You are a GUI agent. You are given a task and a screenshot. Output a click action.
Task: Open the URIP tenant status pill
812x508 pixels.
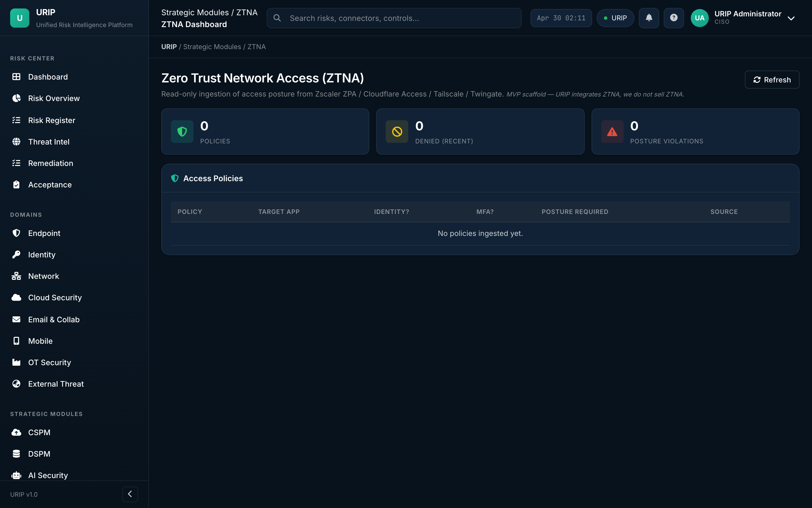(x=615, y=18)
